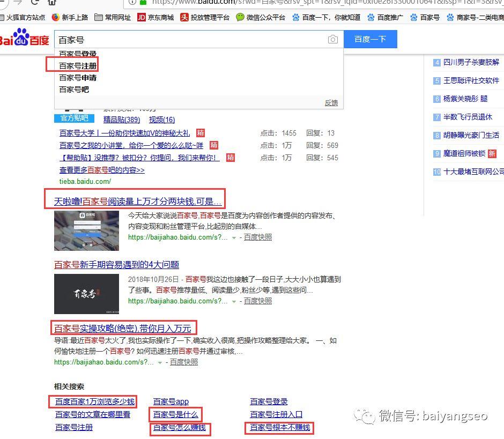Open 百家号之我的小讲堂 post link
The width and height of the screenshot is (504, 439).
click(131, 145)
